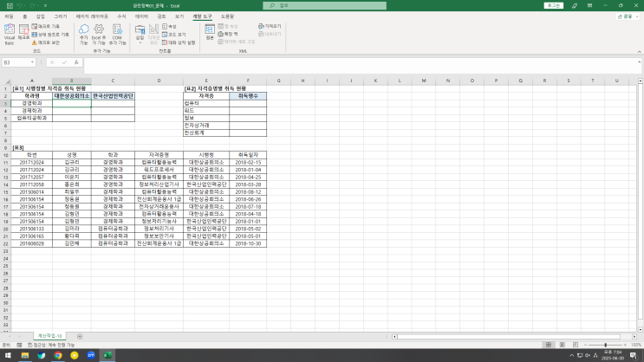
Task: Open the XML Source (원본) pane
Action: point(210,32)
